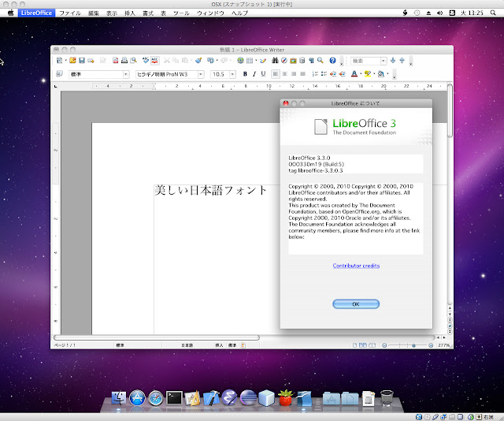Open Background Color dropdown arrow
This screenshot has height=421, width=504.
coord(387,74)
